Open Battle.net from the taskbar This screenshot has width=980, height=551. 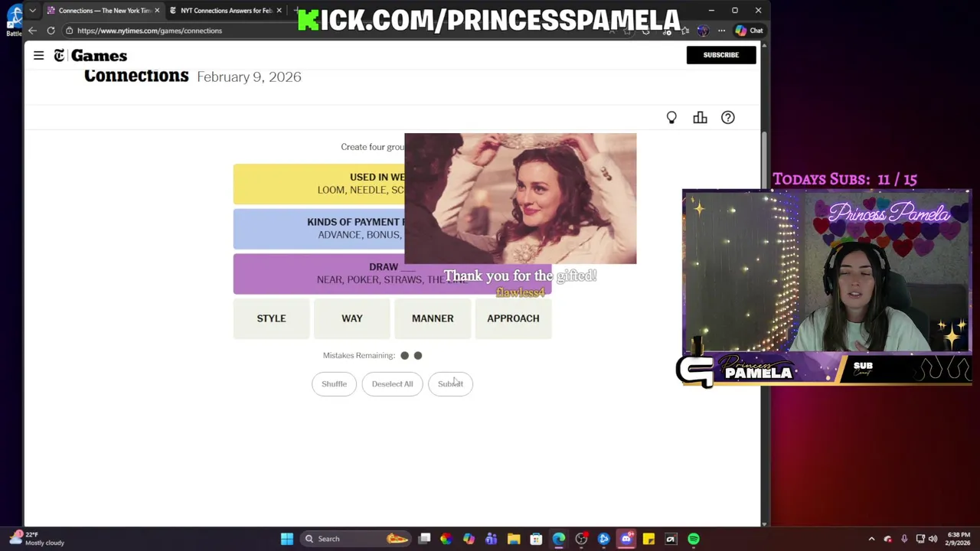[x=603, y=539]
